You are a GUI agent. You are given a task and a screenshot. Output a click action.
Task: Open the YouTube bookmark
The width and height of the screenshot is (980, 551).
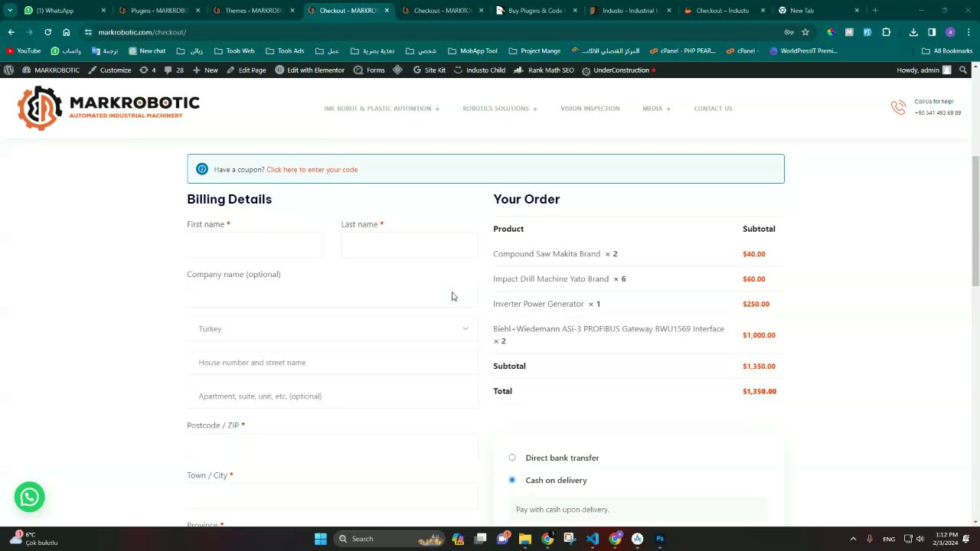click(x=23, y=51)
